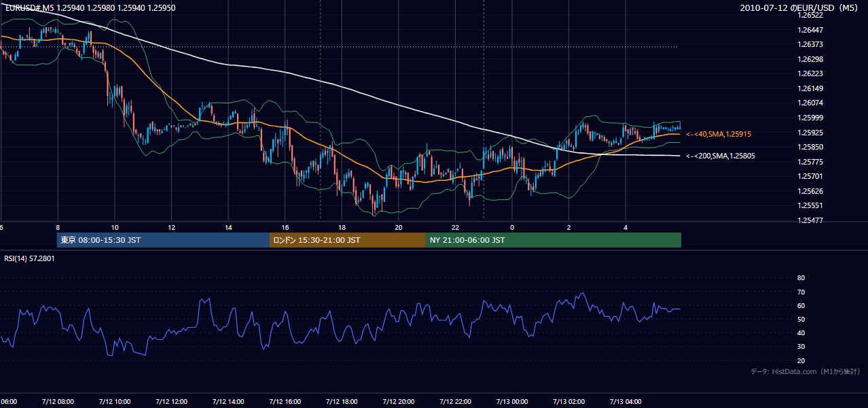Click the 200 SMA 1.25805 label

pos(721,156)
